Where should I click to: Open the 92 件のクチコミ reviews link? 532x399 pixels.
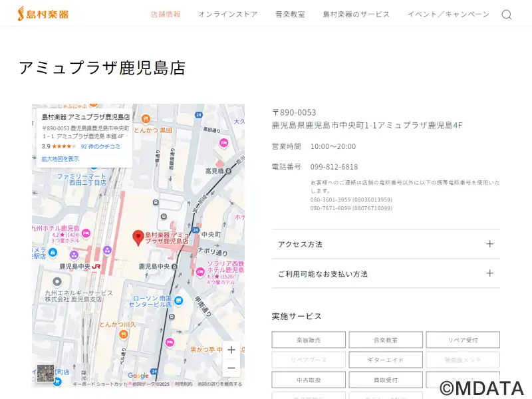[100, 146]
